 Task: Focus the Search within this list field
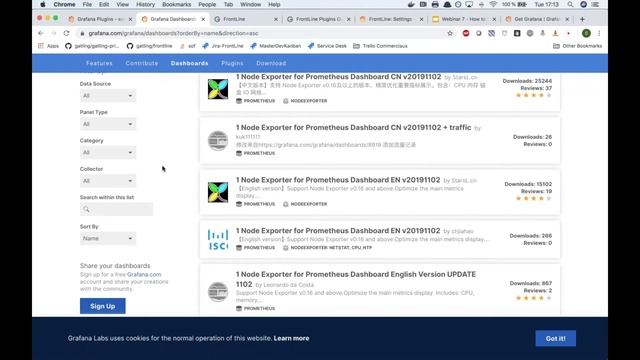116,209
